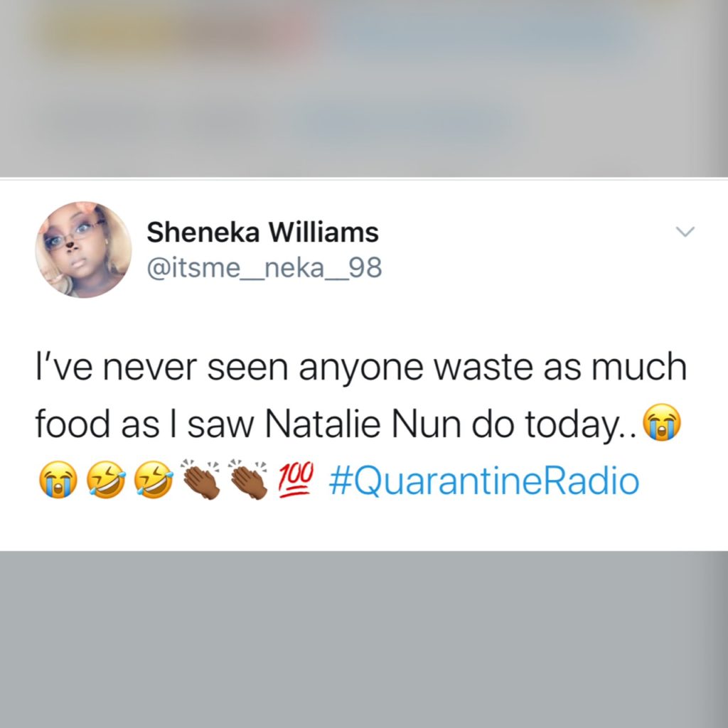Open the #QuarantineRadio hashtag
Screen dimensions: 728x728
tap(483, 481)
